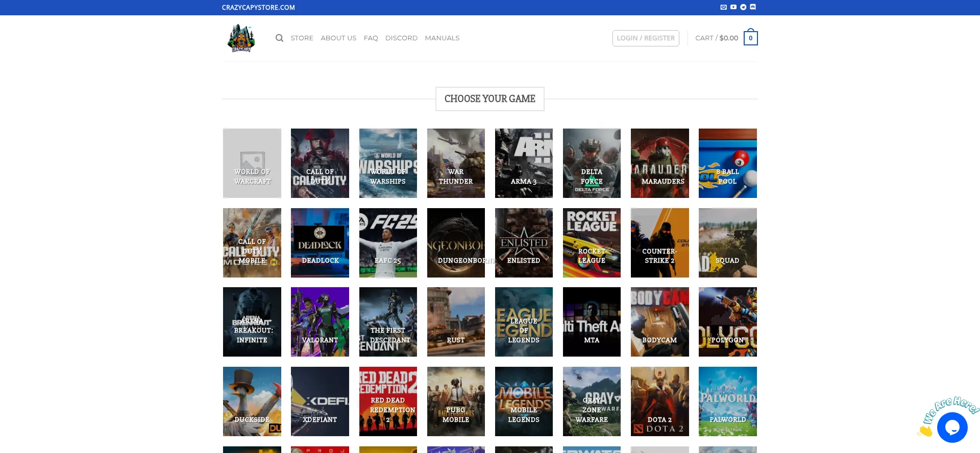Select the Rocket League game tile
This screenshot has height=453, width=980.
click(592, 243)
